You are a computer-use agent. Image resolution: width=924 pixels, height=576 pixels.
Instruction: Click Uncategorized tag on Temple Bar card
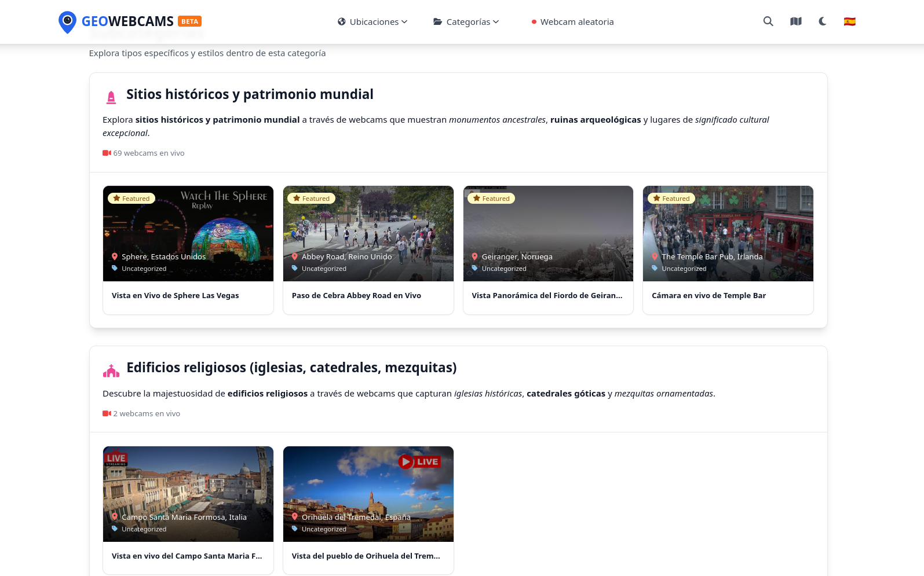pos(684,269)
